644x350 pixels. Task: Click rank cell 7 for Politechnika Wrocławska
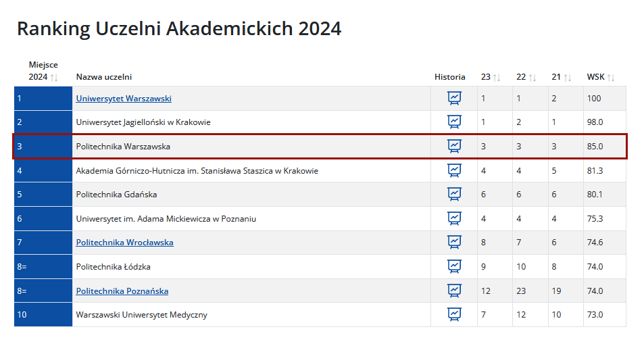coord(43,243)
